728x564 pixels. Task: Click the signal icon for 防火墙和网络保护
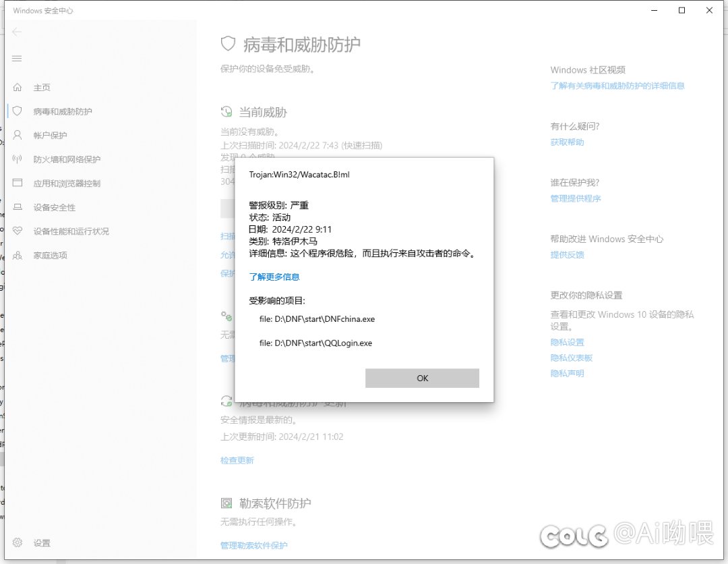point(17,159)
